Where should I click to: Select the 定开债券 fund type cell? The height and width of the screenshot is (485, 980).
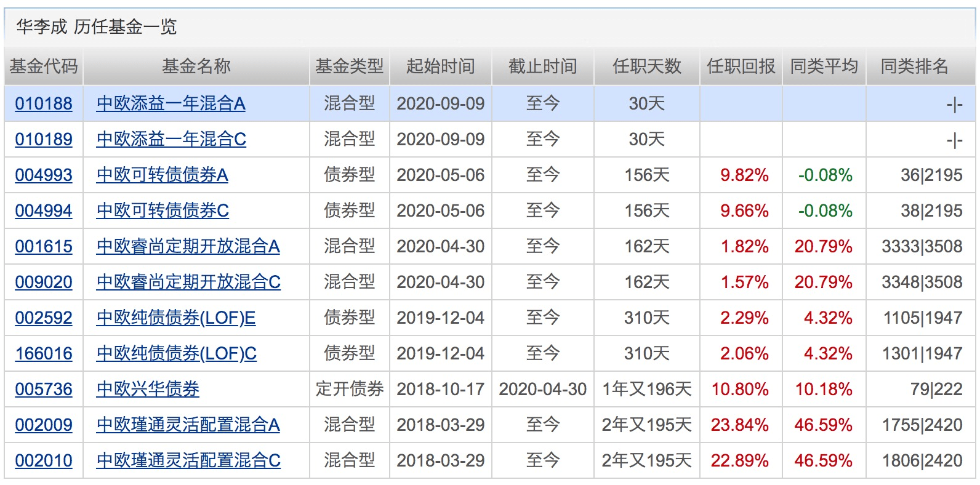click(x=350, y=389)
